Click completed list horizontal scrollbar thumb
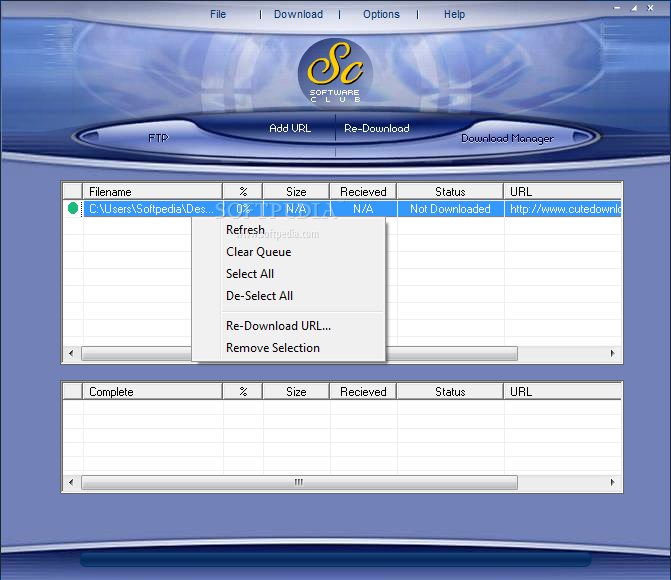This screenshot has width=671, height=580. pos(299,482)
